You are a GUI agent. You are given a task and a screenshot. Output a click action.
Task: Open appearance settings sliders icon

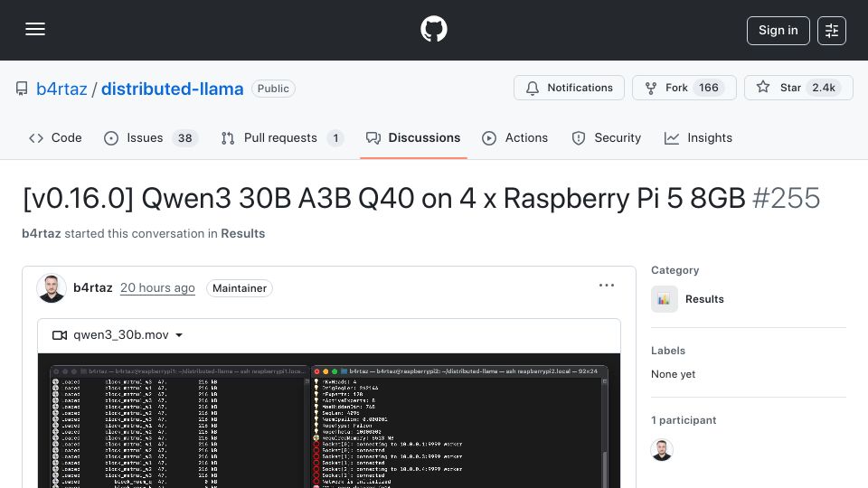click(x=832, y=31)
